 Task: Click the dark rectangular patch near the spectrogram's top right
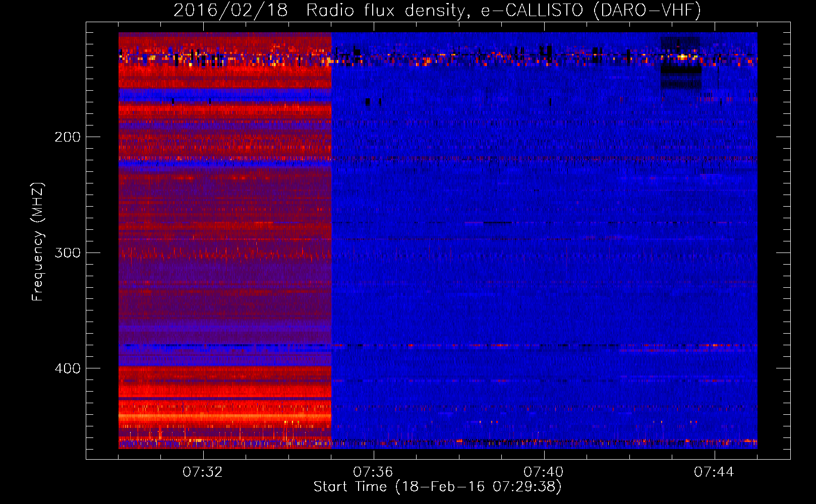(x=681, y=63)
